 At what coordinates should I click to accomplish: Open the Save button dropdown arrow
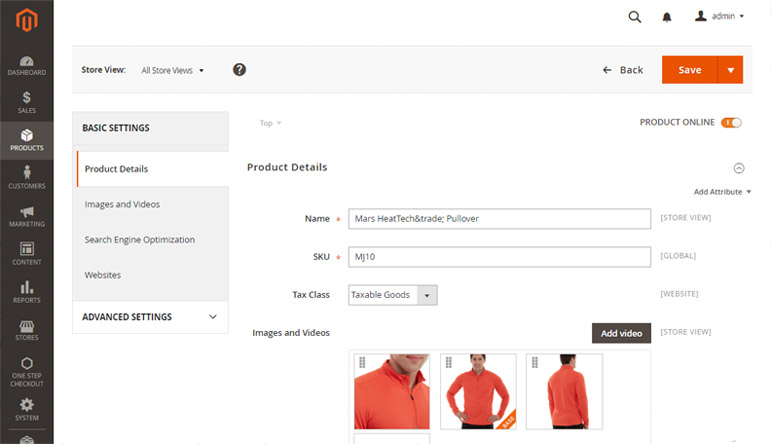(731, 70)
